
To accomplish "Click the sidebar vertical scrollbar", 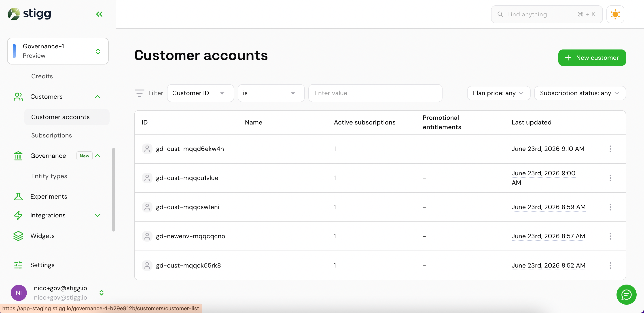I will (x=114, y=190).
